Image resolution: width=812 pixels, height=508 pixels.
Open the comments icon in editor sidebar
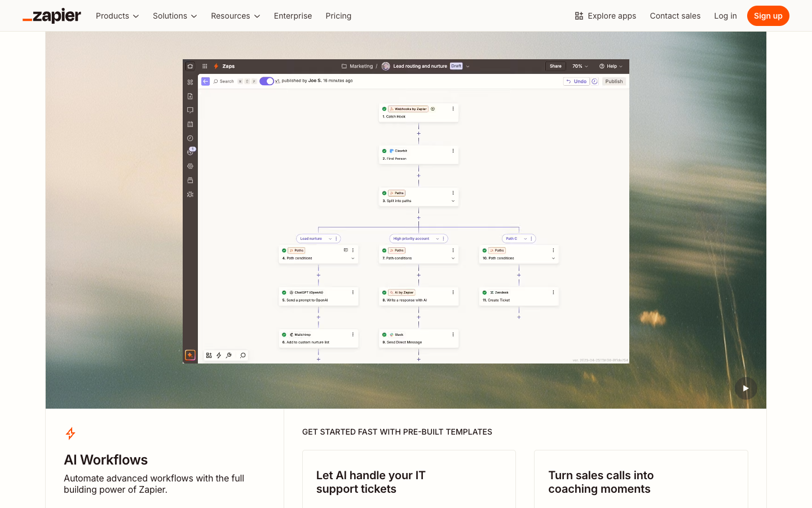click(x=190, y=110)
